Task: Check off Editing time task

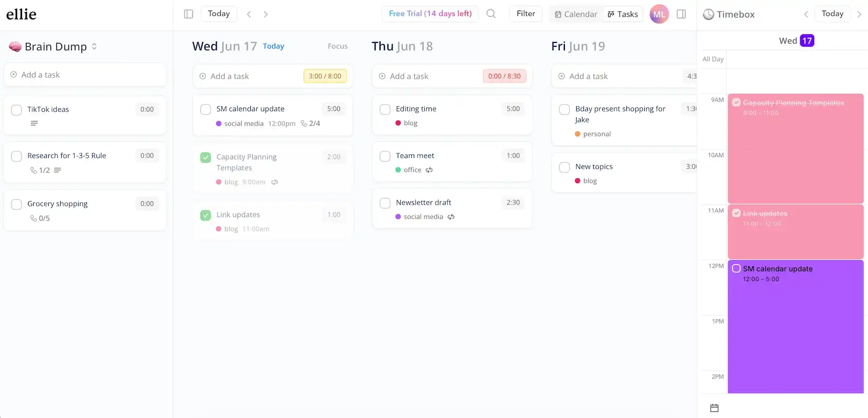Action: tap(385, 109)
